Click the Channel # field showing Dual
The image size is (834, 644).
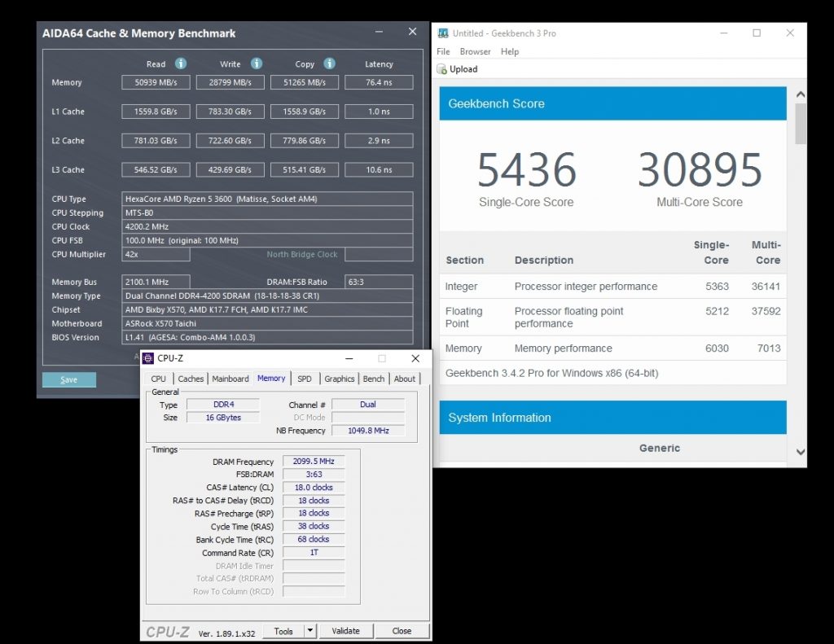[368, 404]
